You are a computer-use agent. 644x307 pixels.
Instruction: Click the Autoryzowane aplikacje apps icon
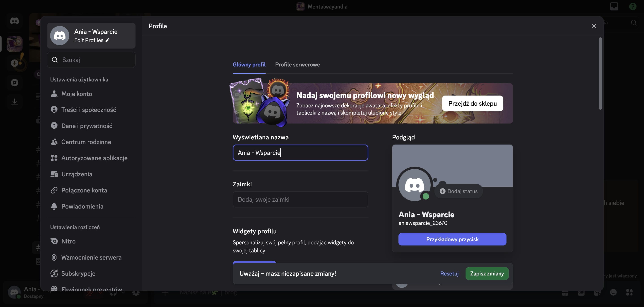pos(54,158)
